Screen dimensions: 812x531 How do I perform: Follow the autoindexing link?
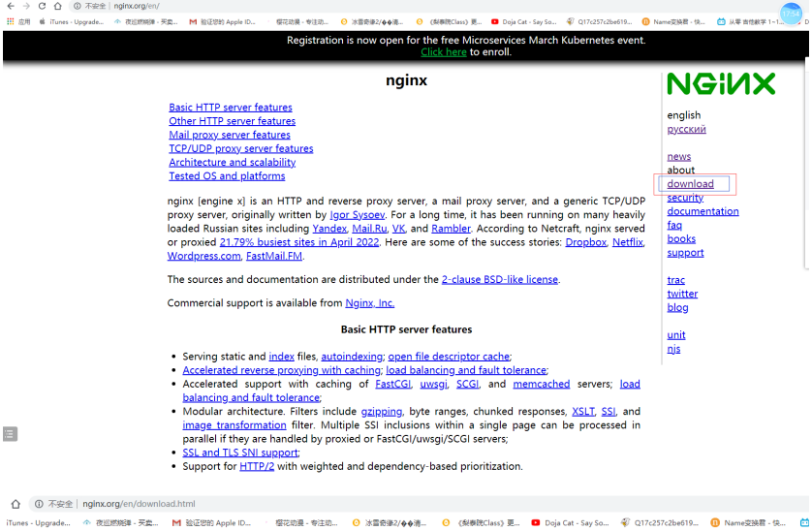coord(352,357)
